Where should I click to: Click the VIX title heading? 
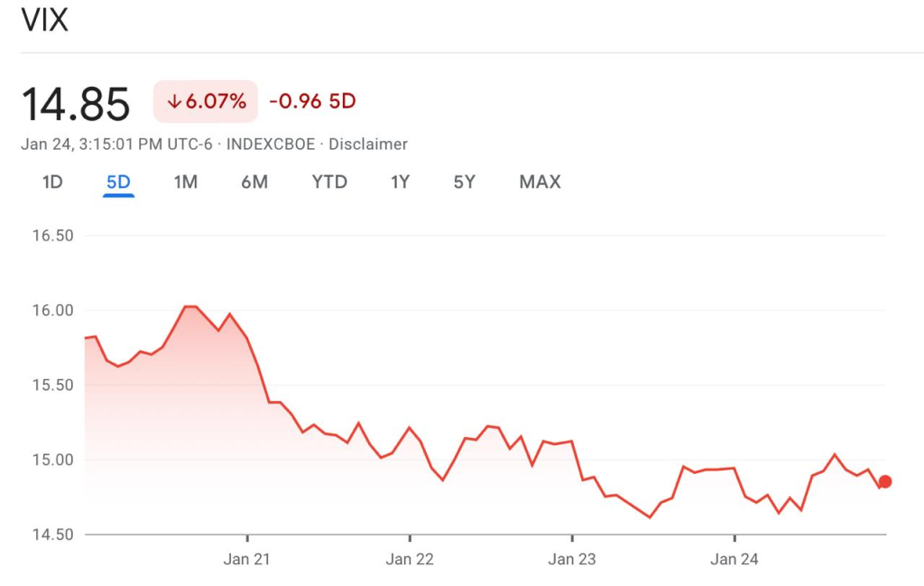(44, 20)
